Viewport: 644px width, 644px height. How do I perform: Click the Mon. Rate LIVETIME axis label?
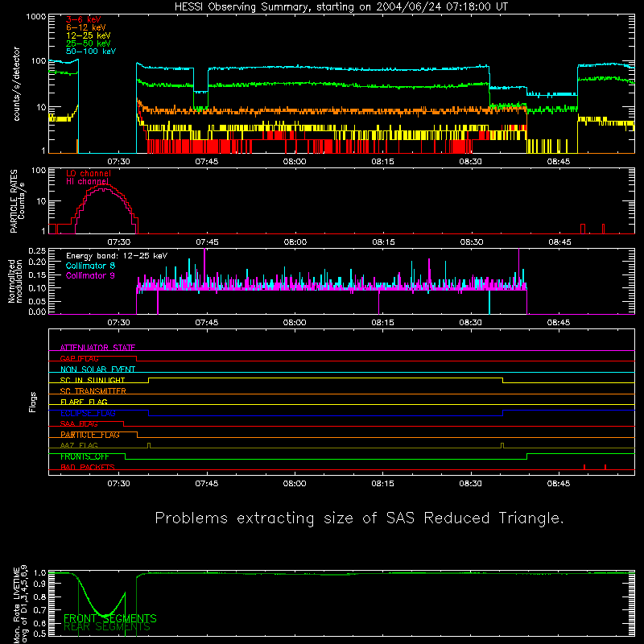(x=20, y=604)
